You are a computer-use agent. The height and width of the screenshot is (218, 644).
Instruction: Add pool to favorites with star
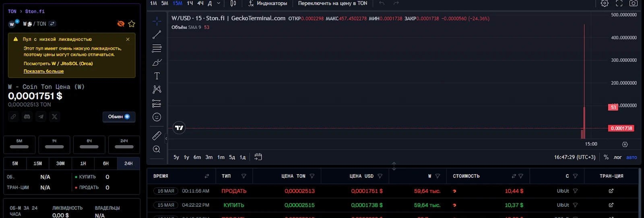(x=132, y=24)
